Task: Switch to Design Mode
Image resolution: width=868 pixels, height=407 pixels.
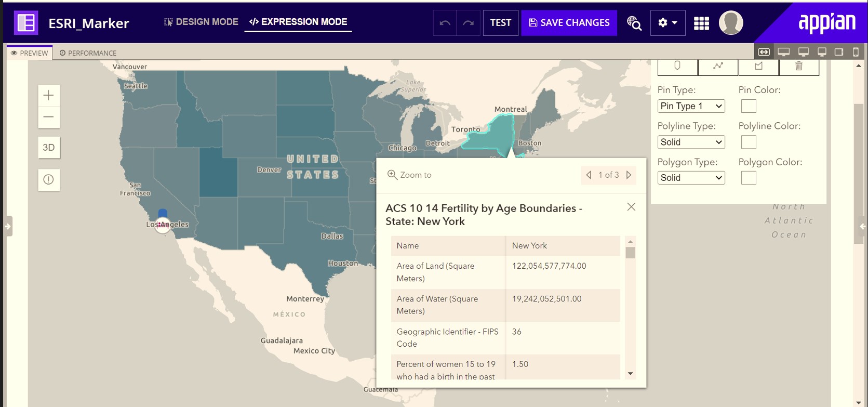Action: (x=201, y=22)
